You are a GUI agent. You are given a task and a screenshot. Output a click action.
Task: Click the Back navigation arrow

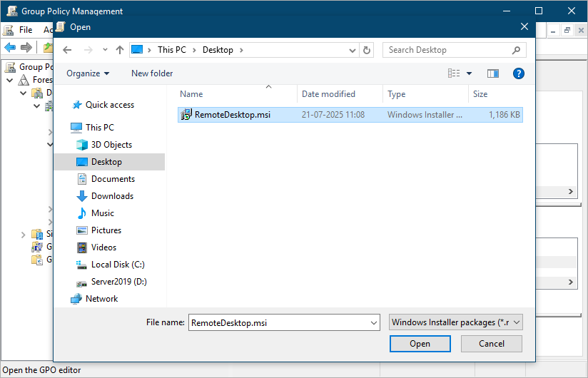[x=68, y=50]
